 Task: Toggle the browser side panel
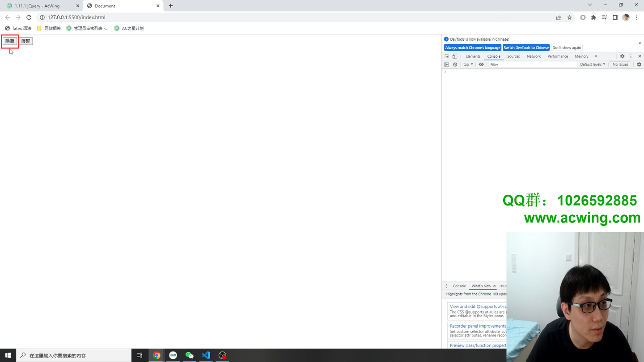pyautogui.click(x=615, y=17)
